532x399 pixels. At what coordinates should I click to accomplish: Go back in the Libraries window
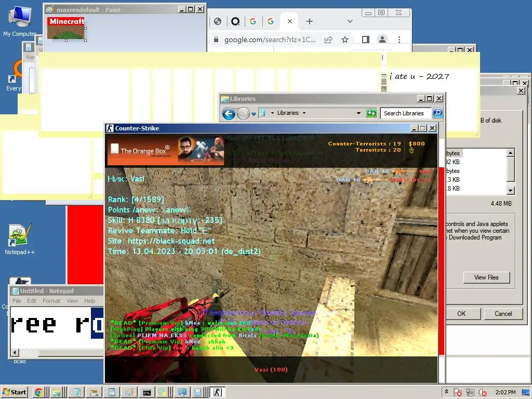[229, 113]
